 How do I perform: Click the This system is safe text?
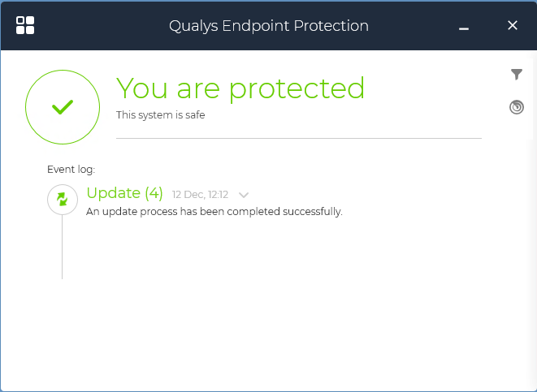pyautogui.click(x=160, y=115)
